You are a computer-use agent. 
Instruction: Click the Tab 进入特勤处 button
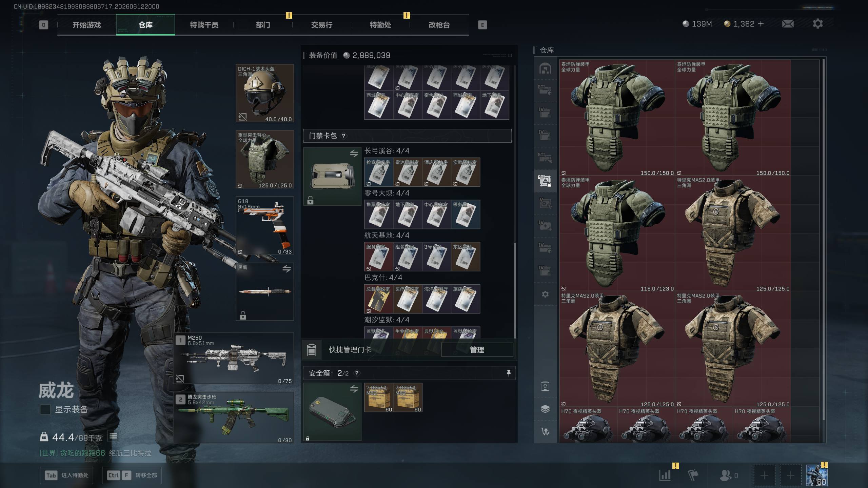pos(66,475)
